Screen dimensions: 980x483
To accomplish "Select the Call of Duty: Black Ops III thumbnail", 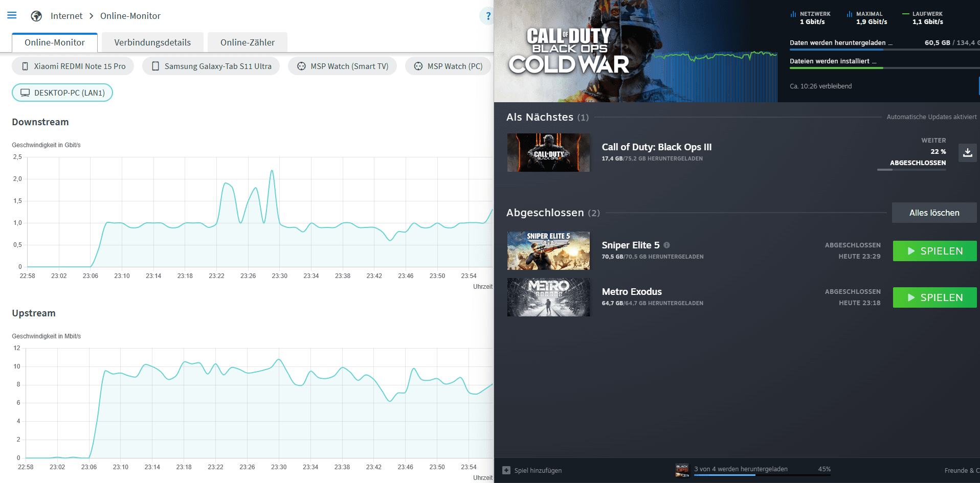I will pos(548,153).
